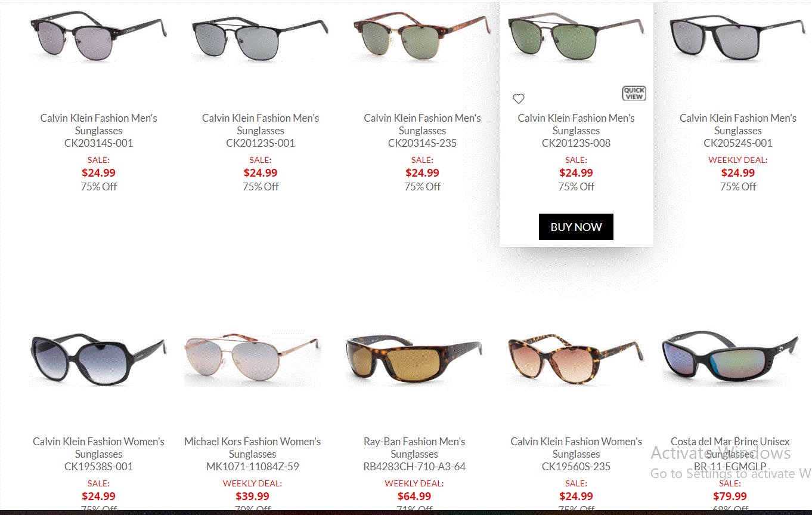The image size is (812, 515).
Task: Open Calvin Klein CK20123S-001 title link
Action: pyautogui.click(x=261, y=131)
